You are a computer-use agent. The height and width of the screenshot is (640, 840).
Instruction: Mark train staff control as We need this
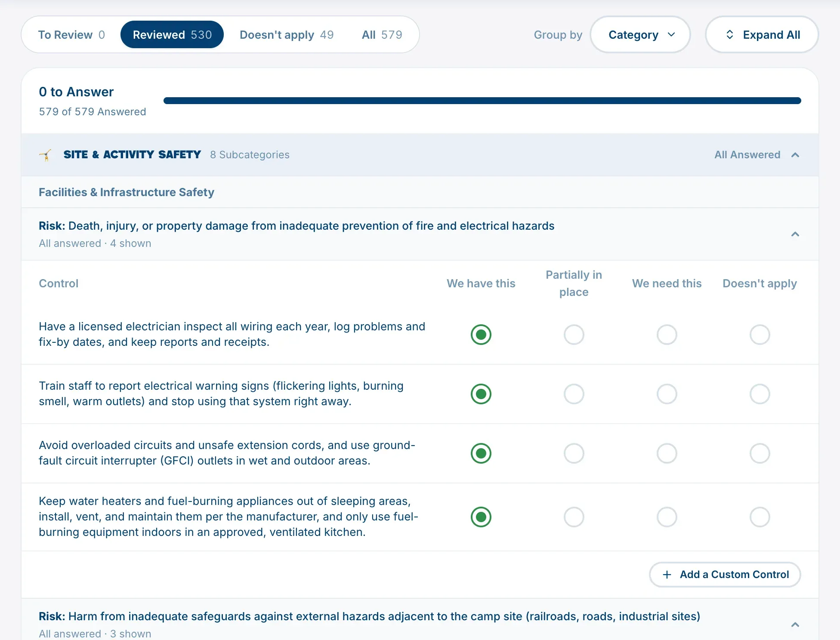667,394
